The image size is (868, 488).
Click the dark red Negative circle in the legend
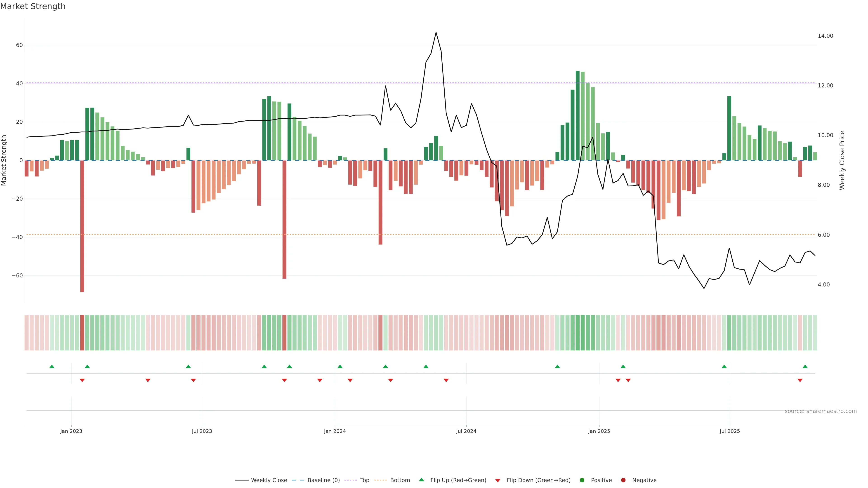pyautogui.click(x=623, y=480)
